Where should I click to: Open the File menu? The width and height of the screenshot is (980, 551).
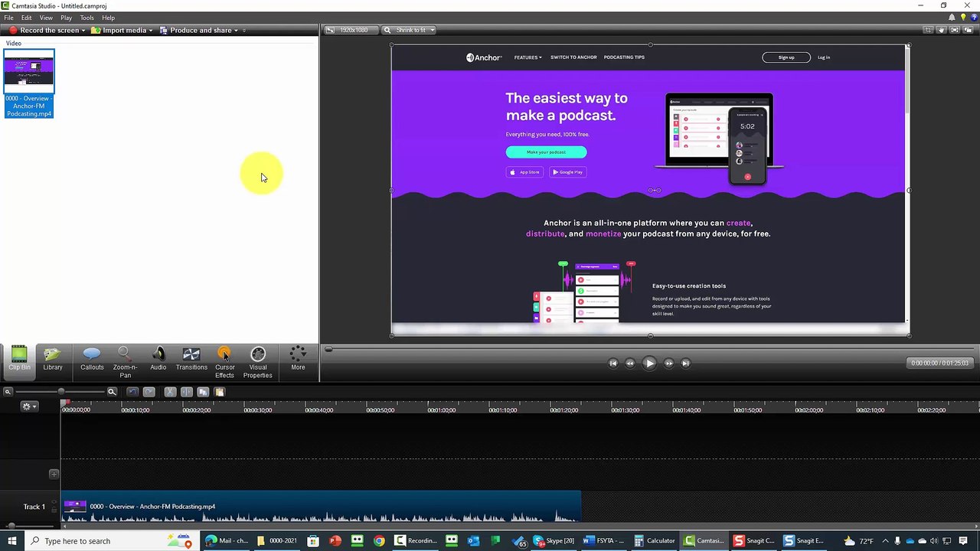tap(8, 18)
